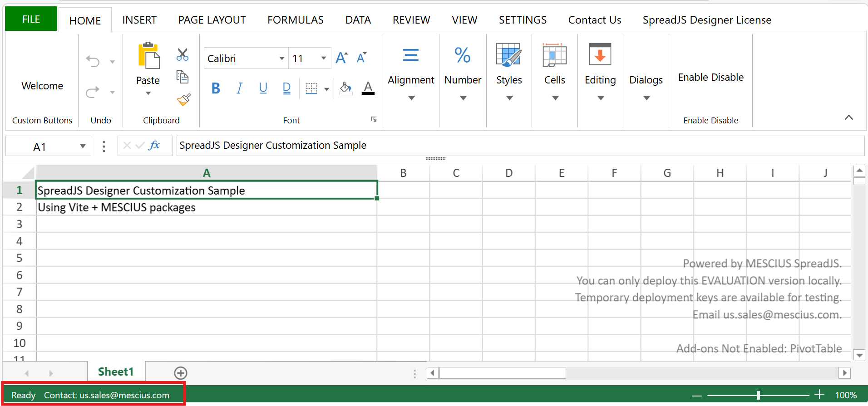Increase font size with large A icon
The width and height of the screenshot is (868, 406).
(x=342, y=58)
